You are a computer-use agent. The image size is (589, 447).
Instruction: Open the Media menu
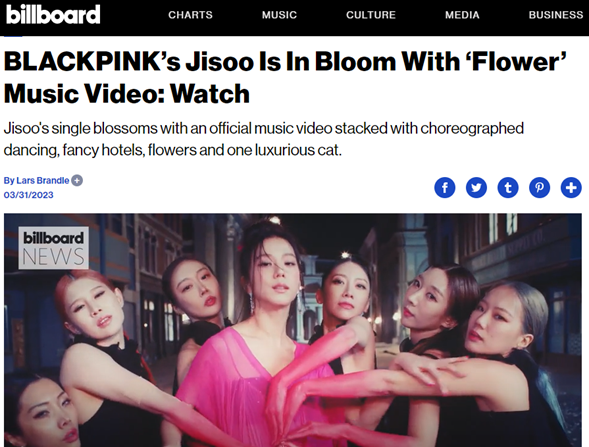[x=462, y=15]
